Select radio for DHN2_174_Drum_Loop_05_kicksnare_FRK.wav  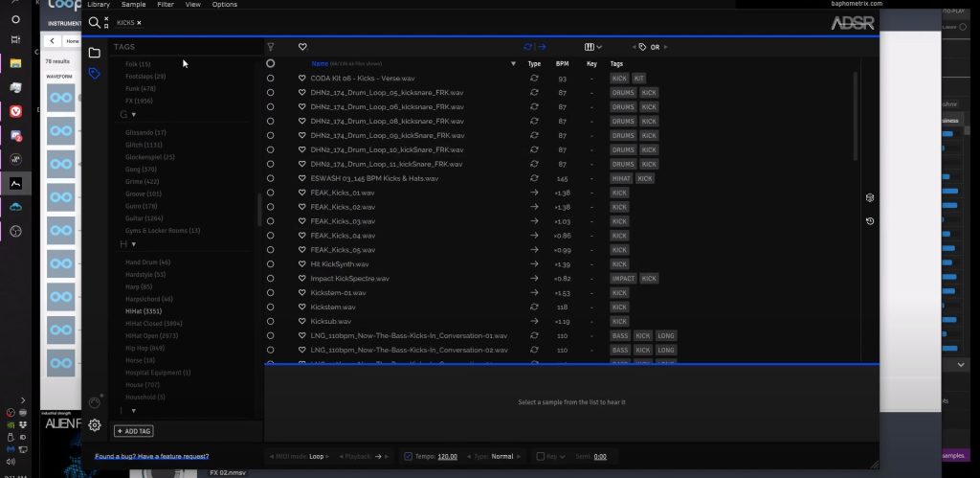(x=270, y=93)
